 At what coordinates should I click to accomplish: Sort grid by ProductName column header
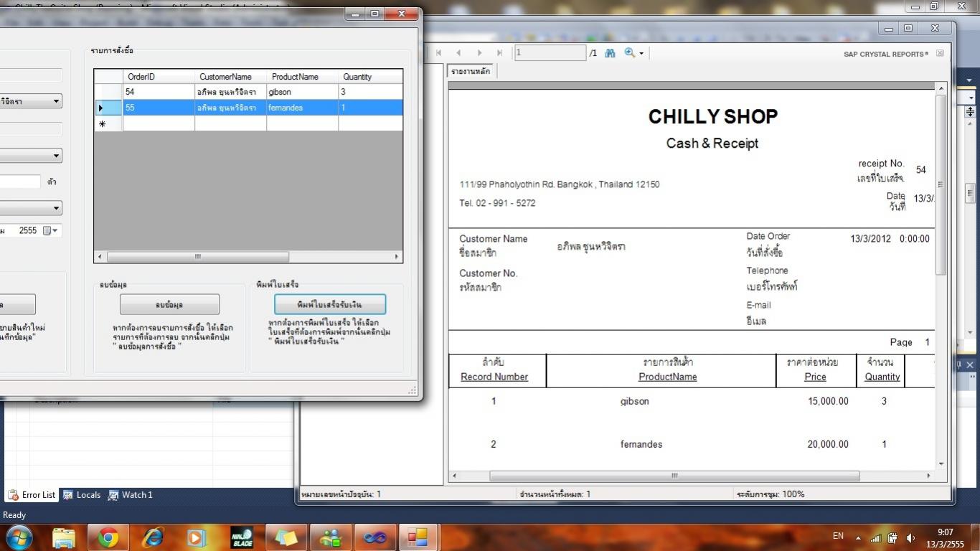302,77
